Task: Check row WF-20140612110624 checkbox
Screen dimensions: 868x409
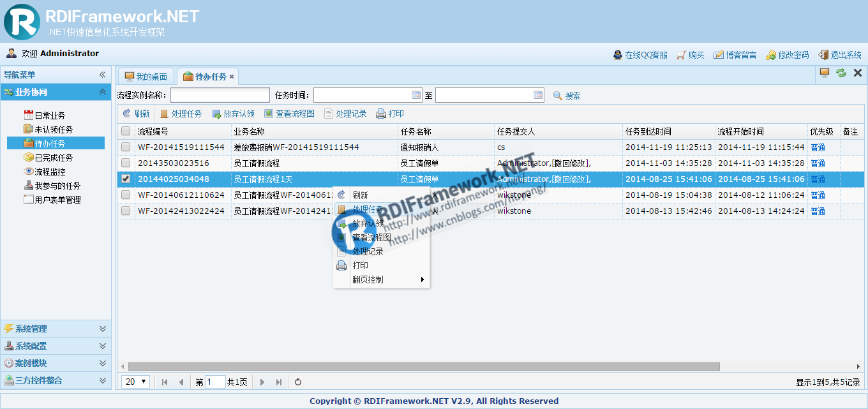Action: [126, 195]
